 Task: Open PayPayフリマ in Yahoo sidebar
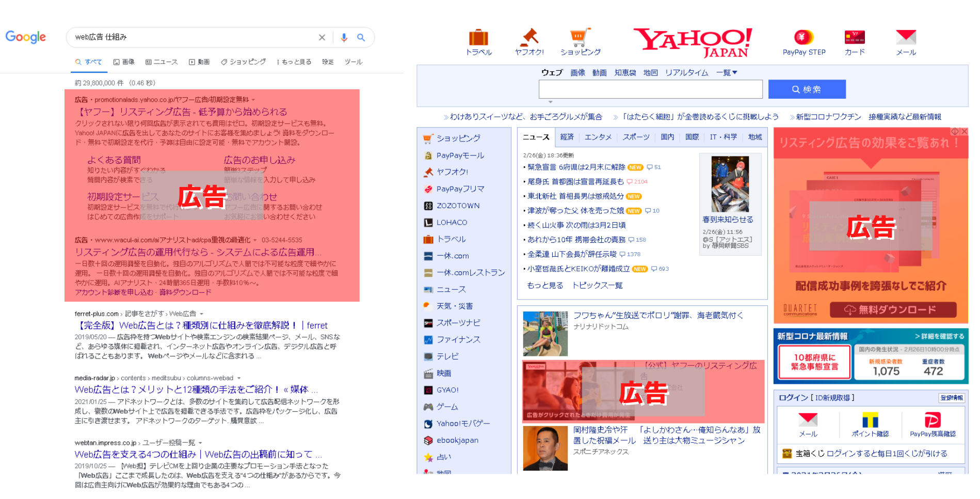pos(460,189)
